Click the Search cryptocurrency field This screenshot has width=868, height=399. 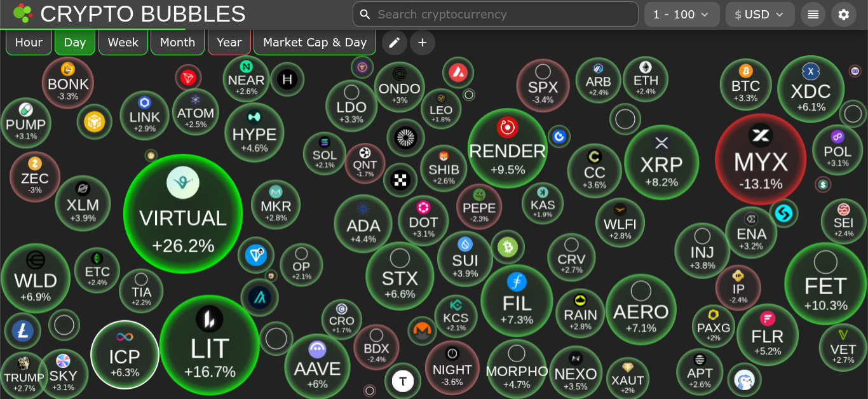coord(496,14)
